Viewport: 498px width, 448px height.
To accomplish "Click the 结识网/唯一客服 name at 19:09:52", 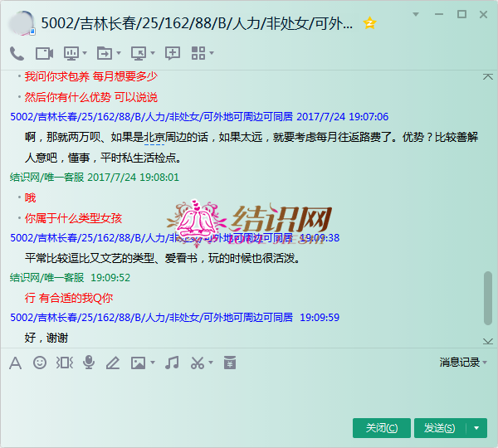I will pyautogui.click(x=46, y=278).
